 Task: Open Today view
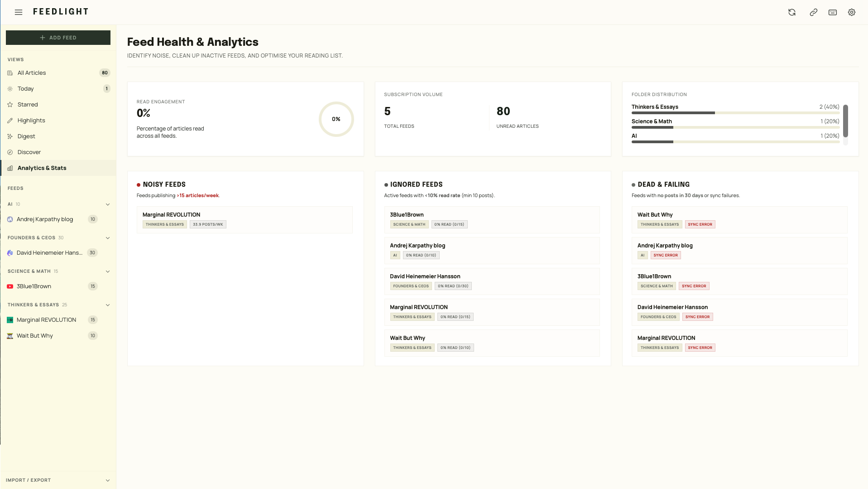pyautogui.click(x=58, y=89)
